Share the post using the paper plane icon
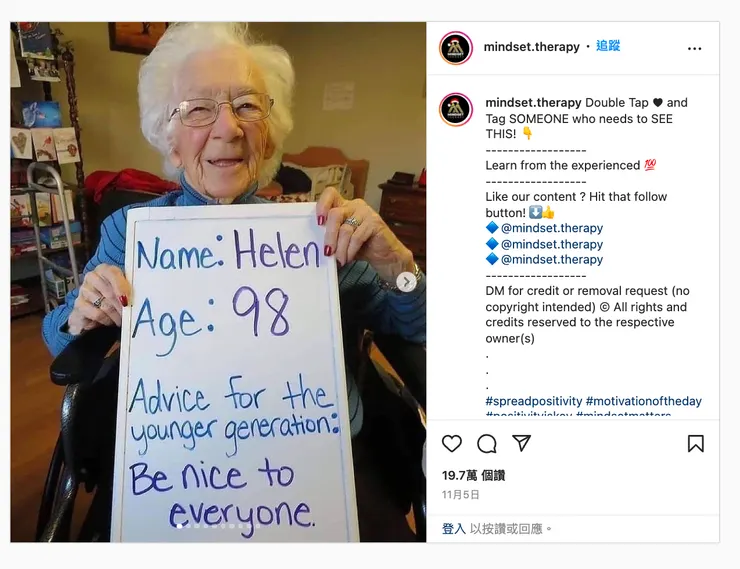Viewport: 740px width, 569px height. click(x=521, y=443)
